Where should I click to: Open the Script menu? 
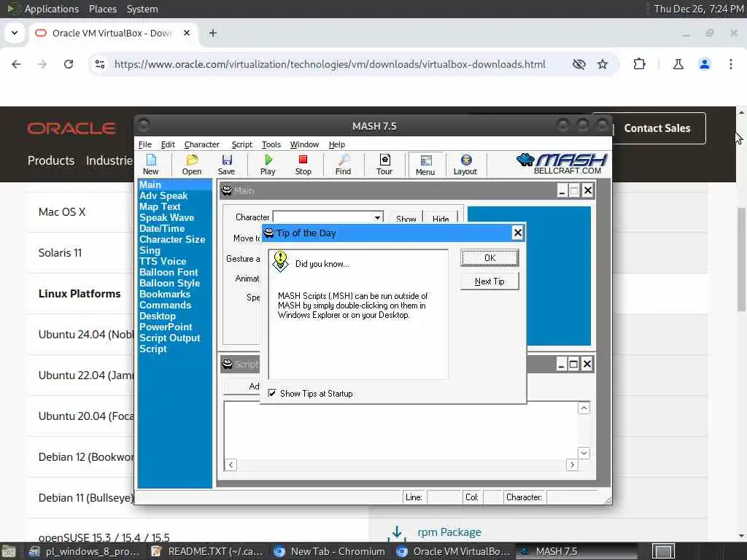point(242,144)
